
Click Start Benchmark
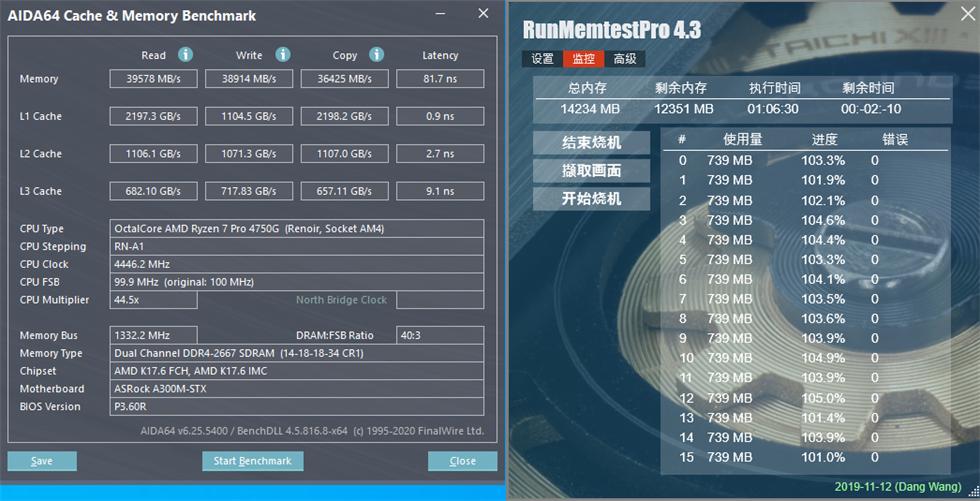tap(252, 461)
